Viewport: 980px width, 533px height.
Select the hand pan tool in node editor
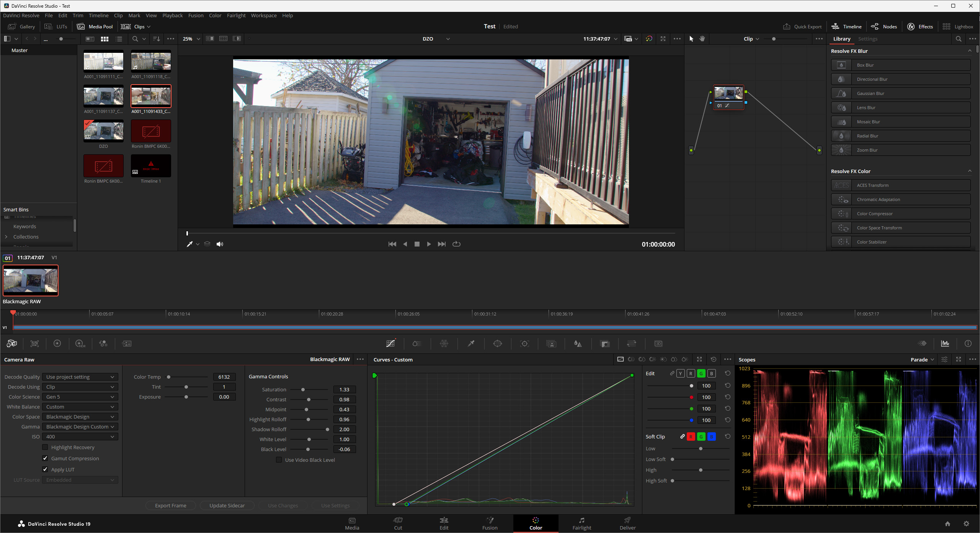click(x=702, y=39)
